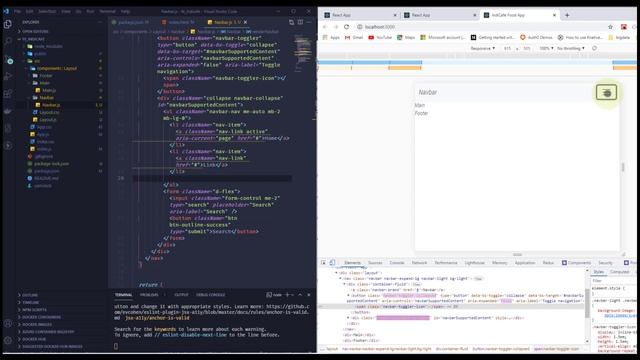Viewport: 640px width, 360px height.
Task: Open the Apps bookmark in the bookmarks bar
Action: coord(331,37)
